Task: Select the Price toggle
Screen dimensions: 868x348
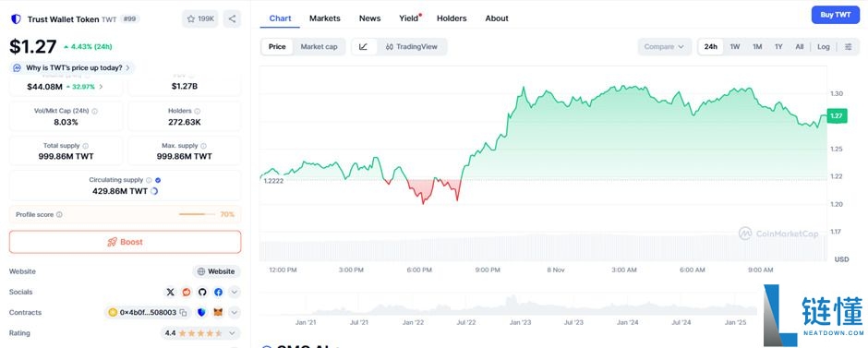Action: pos(277,47)
